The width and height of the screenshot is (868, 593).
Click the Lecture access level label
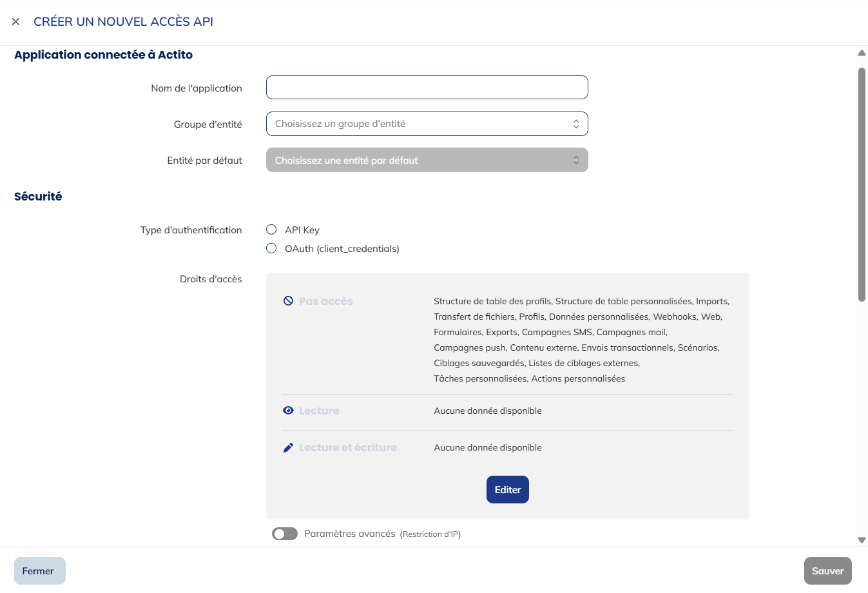click(318, 410)
